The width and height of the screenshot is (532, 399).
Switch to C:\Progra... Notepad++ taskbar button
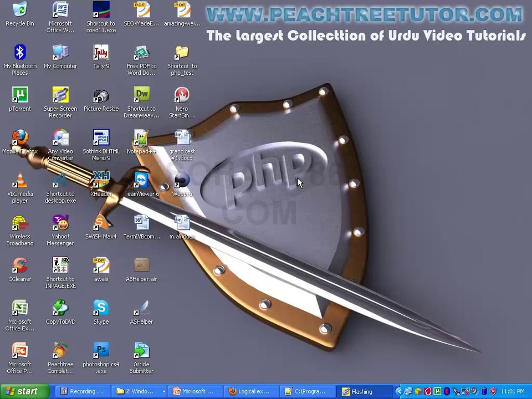[308, 392]
